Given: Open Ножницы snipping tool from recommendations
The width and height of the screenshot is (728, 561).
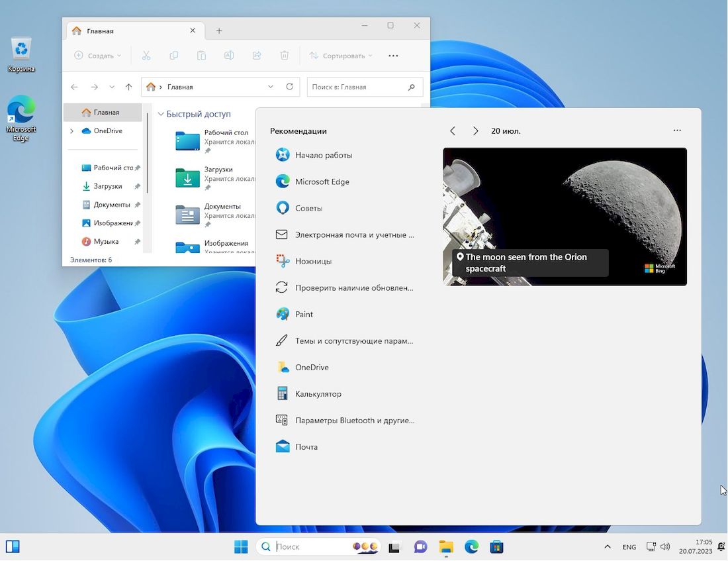Looking at the screenshot, I should pos(313,261).
